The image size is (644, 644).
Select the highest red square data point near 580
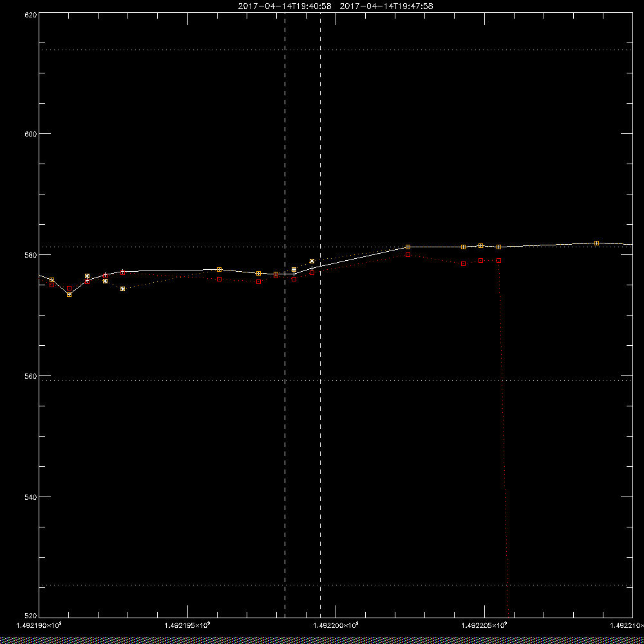point(408,254)
